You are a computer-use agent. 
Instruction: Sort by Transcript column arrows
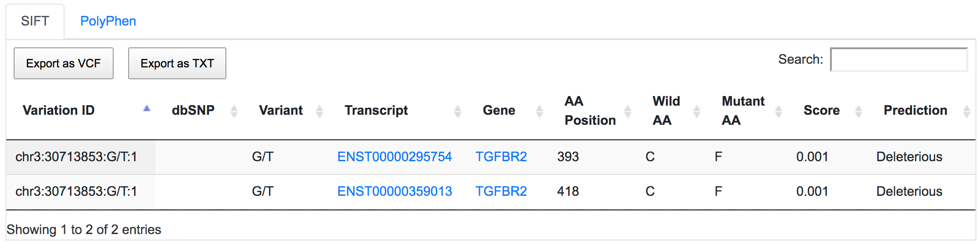(457, 111)
